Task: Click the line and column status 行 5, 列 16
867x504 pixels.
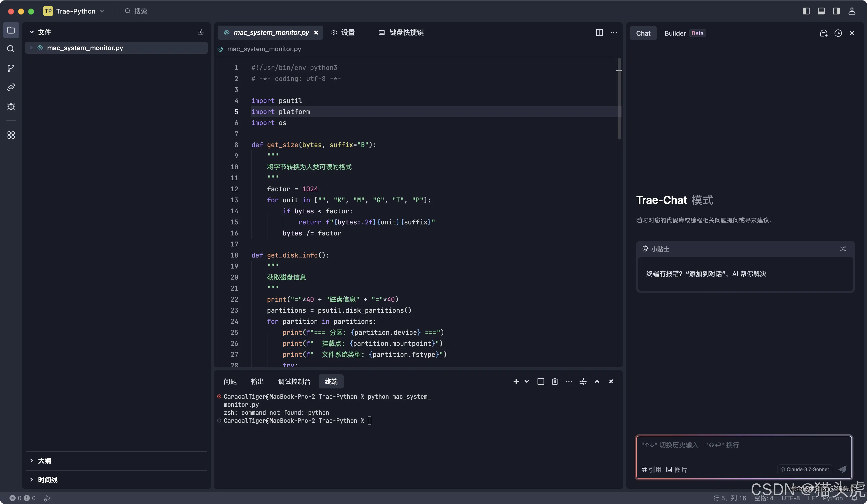Action: (x=730, y=498)
